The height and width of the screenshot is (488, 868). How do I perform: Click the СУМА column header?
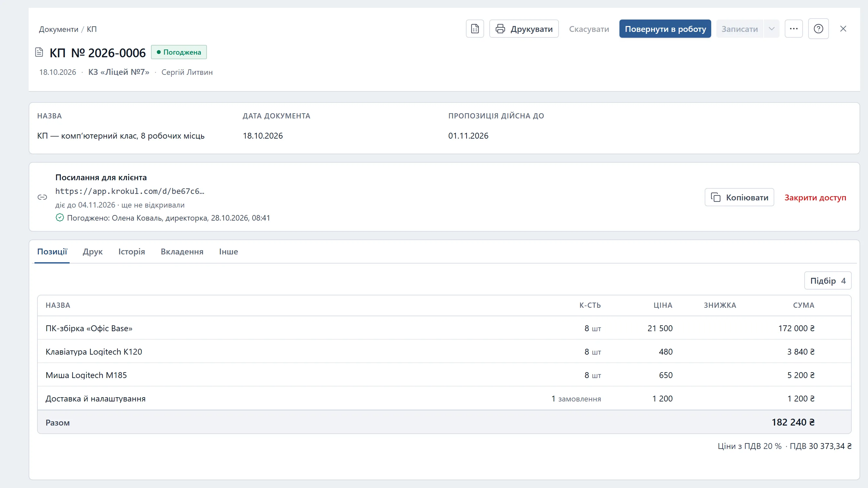coord(803,305)
